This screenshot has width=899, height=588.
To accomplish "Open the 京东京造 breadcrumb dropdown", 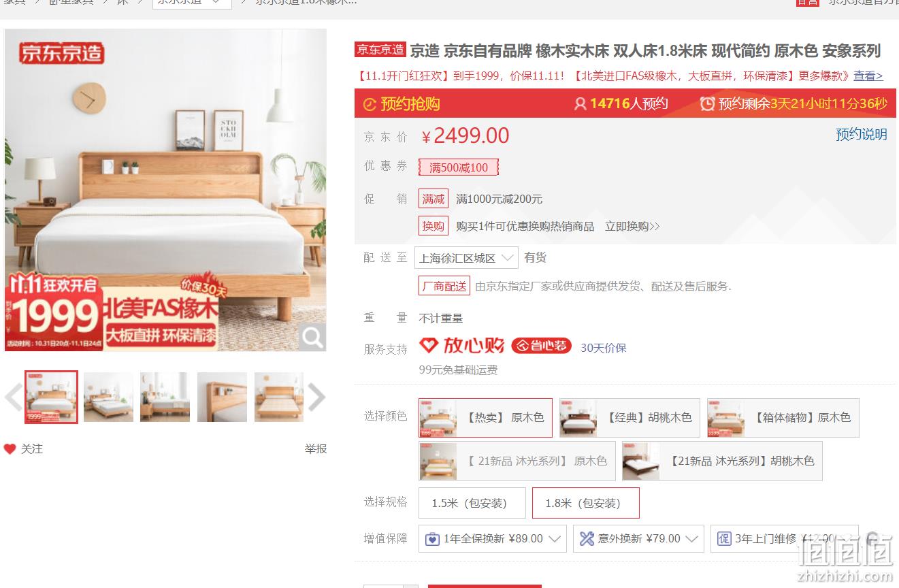I will click(x=192, y=2).
